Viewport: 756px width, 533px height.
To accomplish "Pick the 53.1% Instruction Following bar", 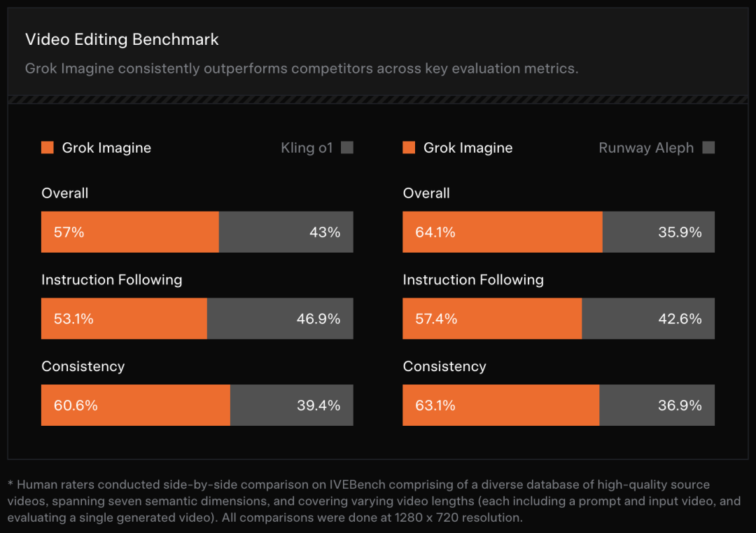I will point(124,319).
